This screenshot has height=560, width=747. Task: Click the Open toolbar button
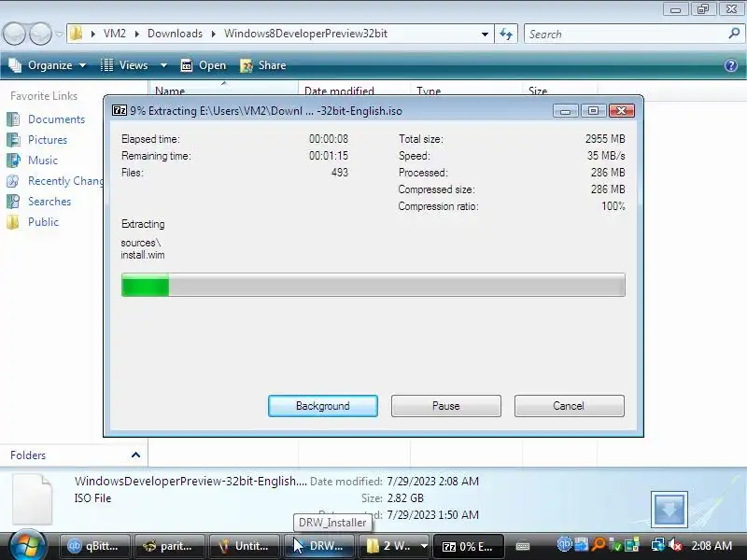[204, 65]
